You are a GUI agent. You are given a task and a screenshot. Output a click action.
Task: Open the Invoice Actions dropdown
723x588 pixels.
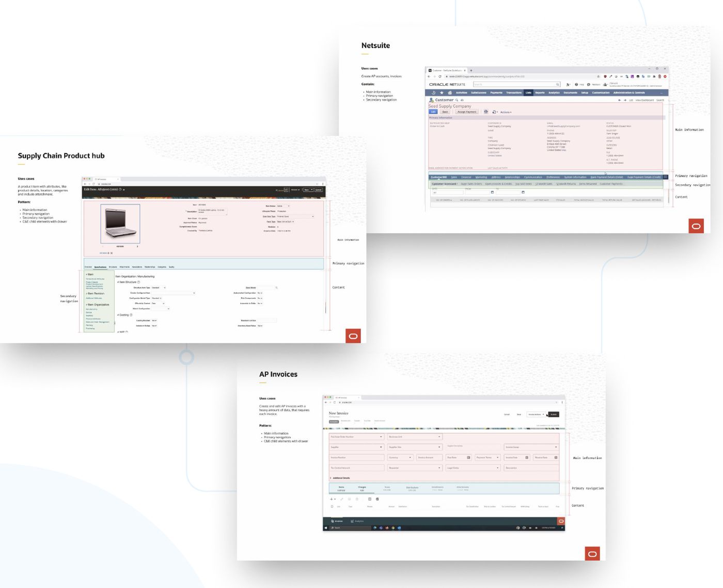point(537,414)
